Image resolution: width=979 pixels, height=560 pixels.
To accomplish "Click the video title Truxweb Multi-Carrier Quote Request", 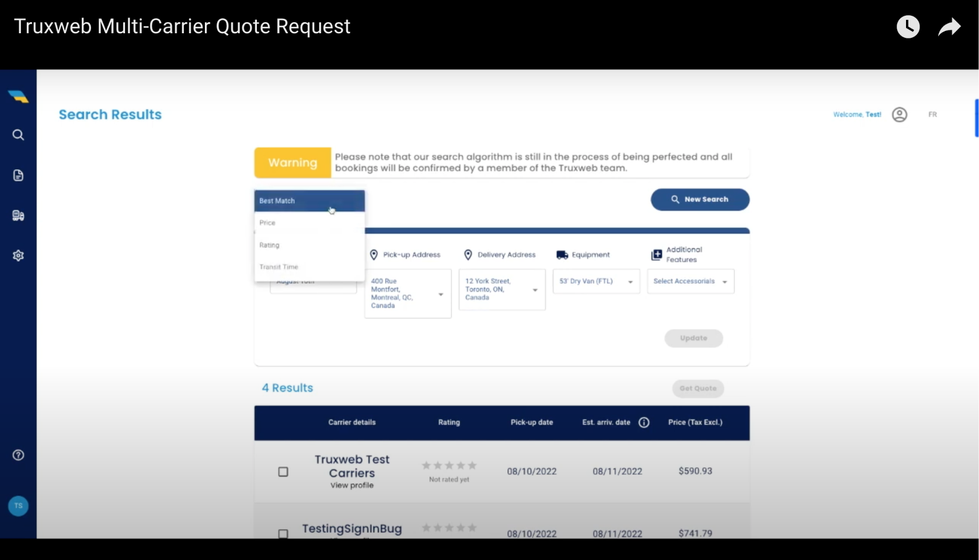I will [182, 26].
